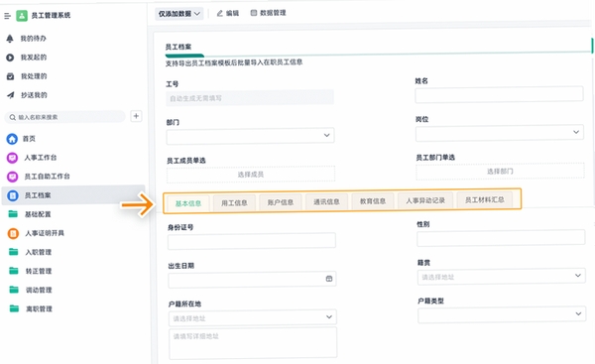The width and height of the screenshot is (595, 364).
Task: Open 人事证明开具 orange icon
Action: pos(13,233)
